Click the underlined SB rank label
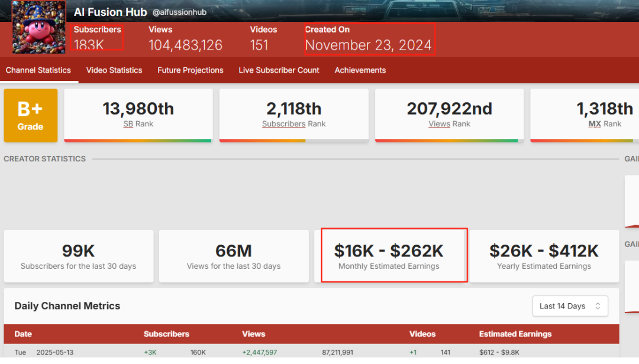 click(x=128, y=124)
